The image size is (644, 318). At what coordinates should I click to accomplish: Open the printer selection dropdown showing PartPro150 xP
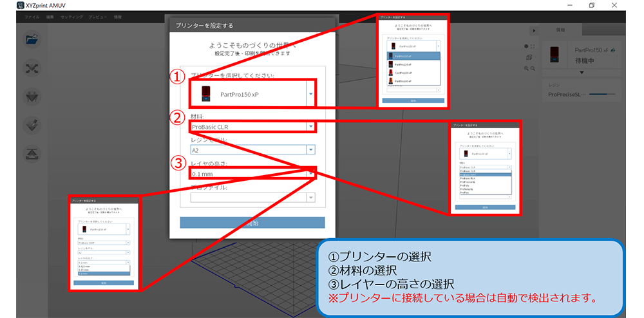(252, 94)
